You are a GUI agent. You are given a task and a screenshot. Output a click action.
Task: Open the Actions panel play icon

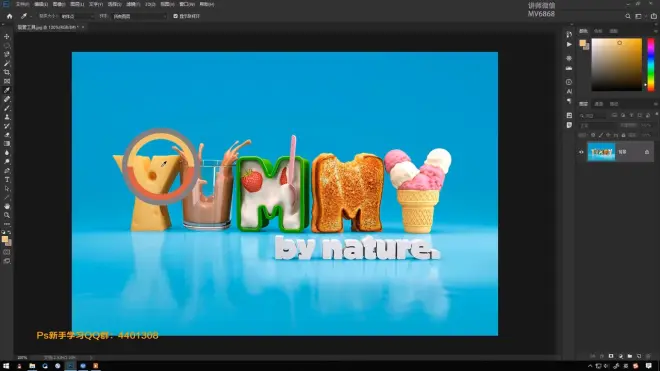coord(569,44)
